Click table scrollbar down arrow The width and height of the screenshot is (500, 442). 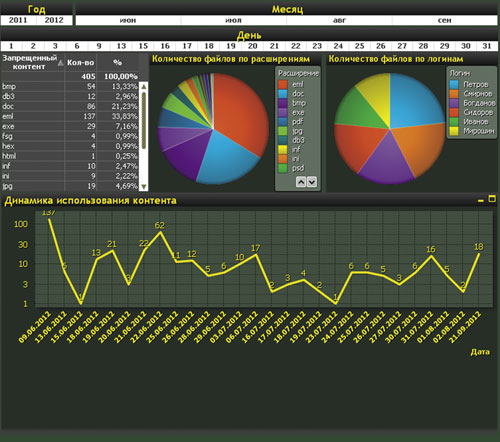(x=144, y=187)
